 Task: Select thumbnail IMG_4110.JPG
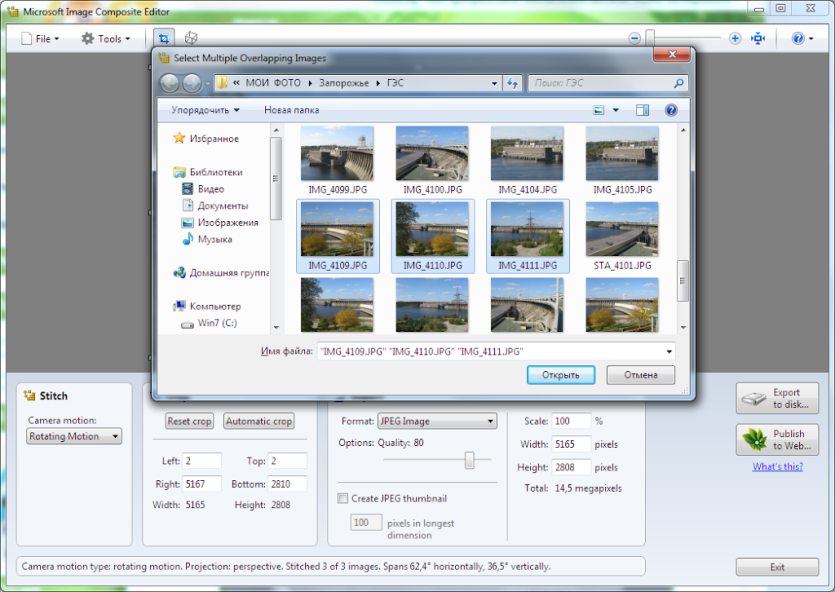point(432,236)
